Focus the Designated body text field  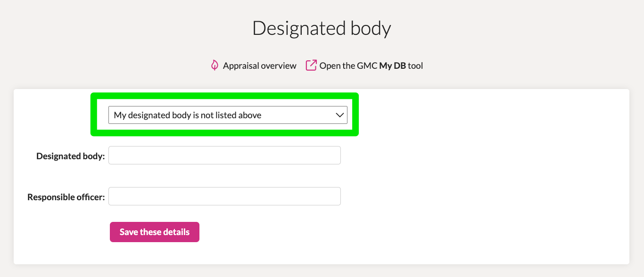click(224, 155)
